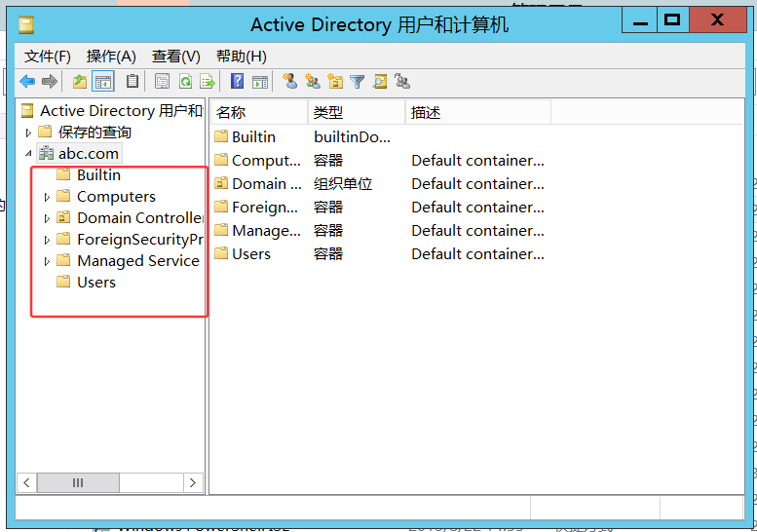Toggle the show/hide console tree icon
This screenshot has height=532, width=757.
(103, 82)
